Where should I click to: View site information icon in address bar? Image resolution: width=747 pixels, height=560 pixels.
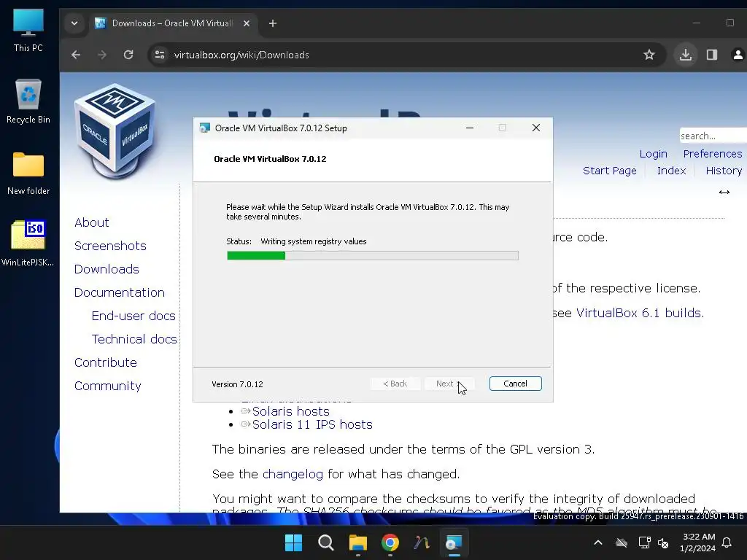(x=160, y=55)
